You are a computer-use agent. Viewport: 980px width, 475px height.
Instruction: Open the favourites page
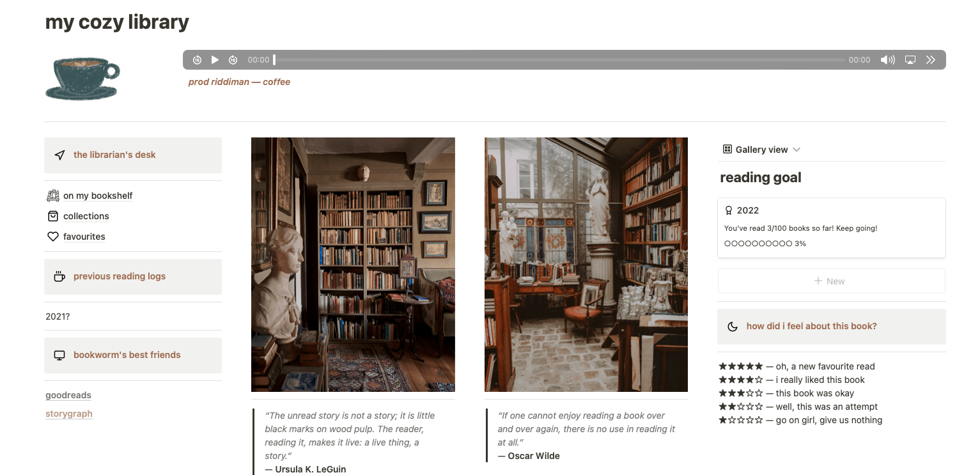(84, 237)
